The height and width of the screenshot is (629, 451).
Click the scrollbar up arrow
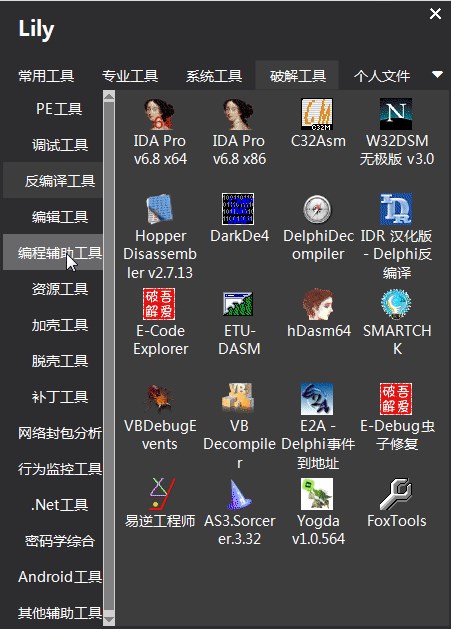point(109,95)
